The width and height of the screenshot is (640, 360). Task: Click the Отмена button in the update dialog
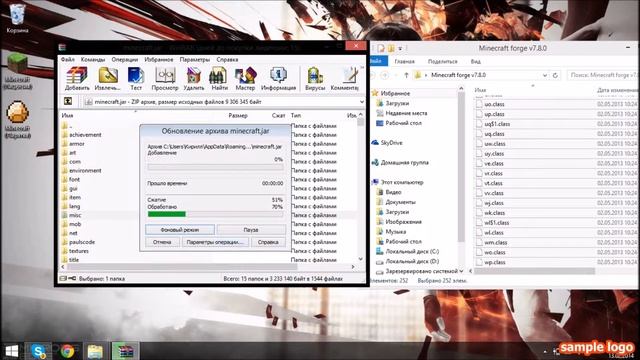162,242
